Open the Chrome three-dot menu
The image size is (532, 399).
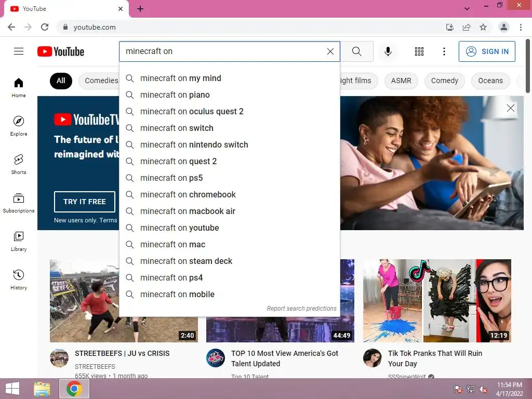pyautogui.click(x=521, y=27)
